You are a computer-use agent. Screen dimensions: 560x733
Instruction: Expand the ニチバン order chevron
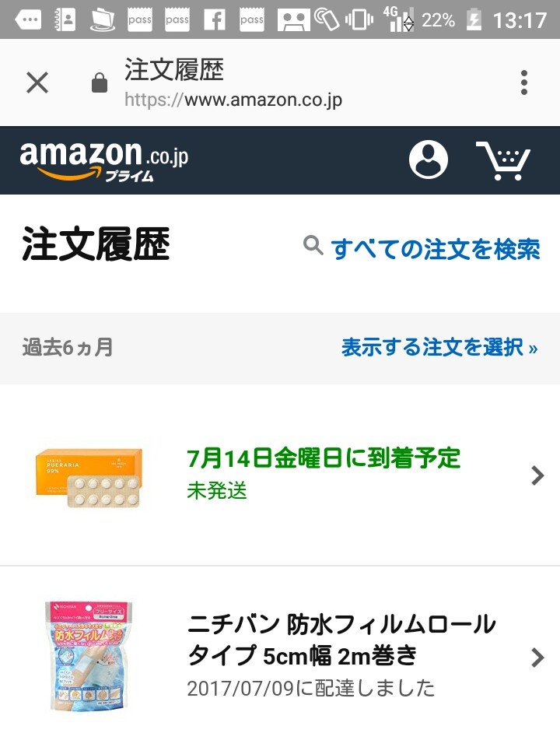pos(537,658)
